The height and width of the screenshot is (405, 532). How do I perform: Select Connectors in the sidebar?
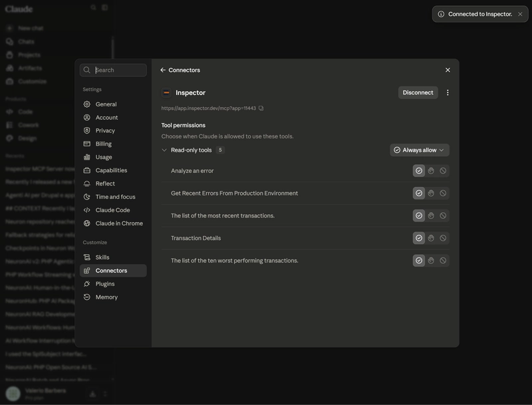coord(113,271)
